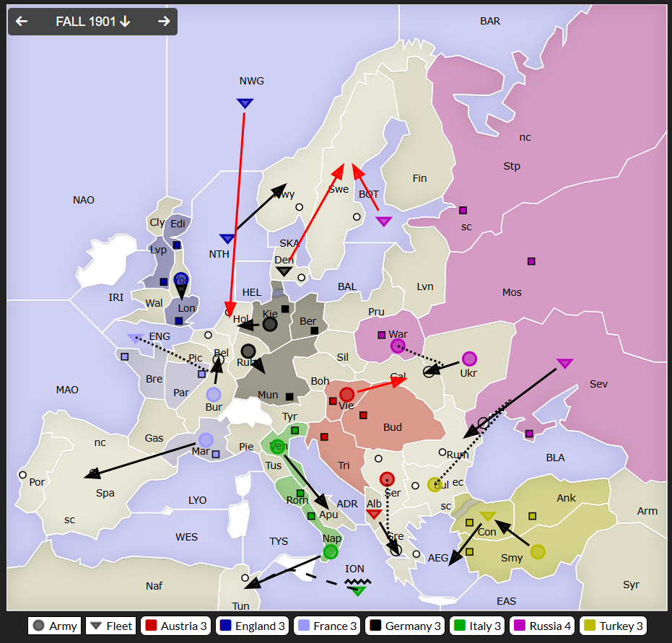Select the Italian fleet in ION

[x=358, y=591]
